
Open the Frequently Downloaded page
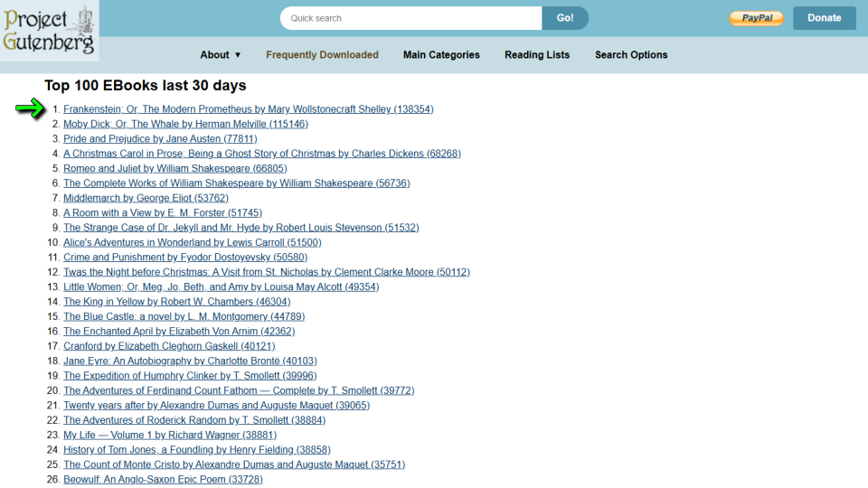tap(322, 55)
